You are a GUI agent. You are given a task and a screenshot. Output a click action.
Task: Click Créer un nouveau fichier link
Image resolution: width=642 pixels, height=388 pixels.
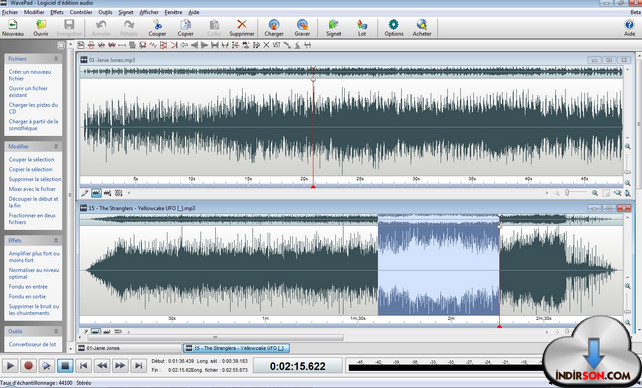point(30,75)
